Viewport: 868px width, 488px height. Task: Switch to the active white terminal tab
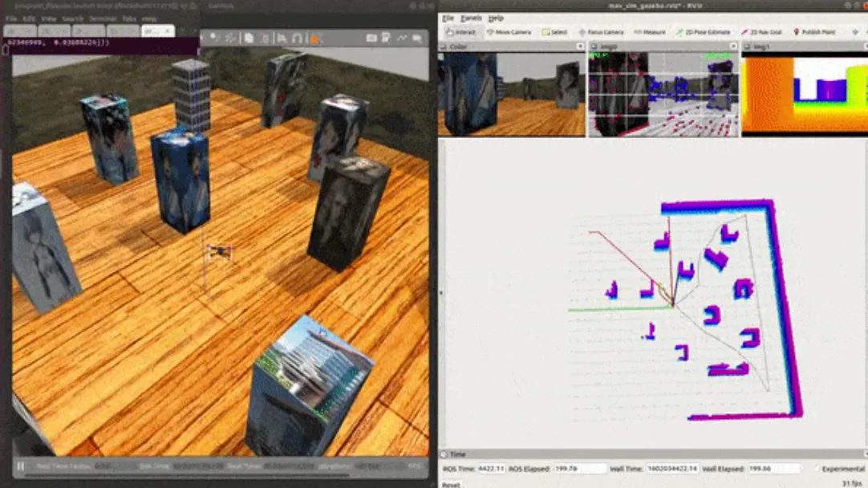click(158, 31)
